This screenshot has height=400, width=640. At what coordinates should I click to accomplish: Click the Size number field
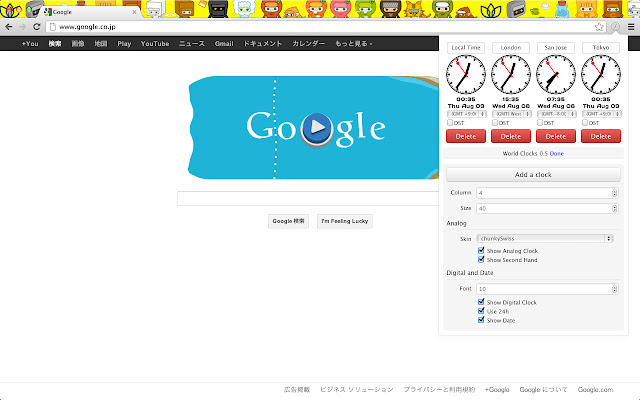click(x=547, y=209)
